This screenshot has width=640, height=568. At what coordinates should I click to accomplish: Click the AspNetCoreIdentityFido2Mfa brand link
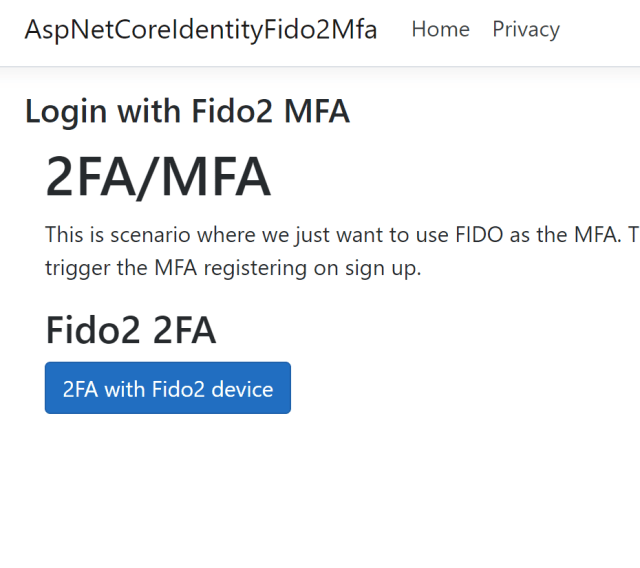[201, 30]
